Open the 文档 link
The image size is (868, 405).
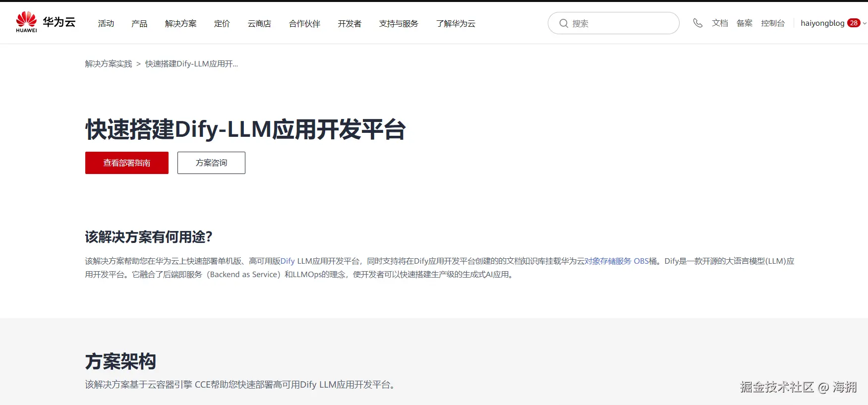pyautogui.click(x=720, y=23)
